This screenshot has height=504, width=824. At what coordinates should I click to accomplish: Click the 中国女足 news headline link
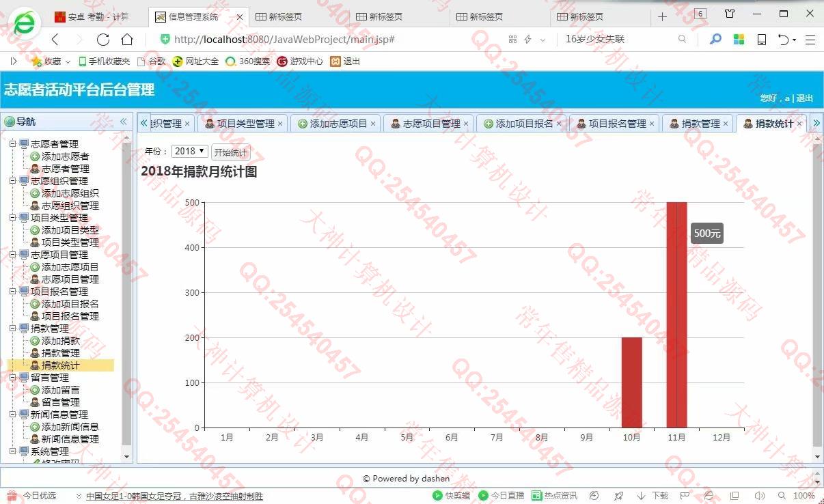(174, 496)
